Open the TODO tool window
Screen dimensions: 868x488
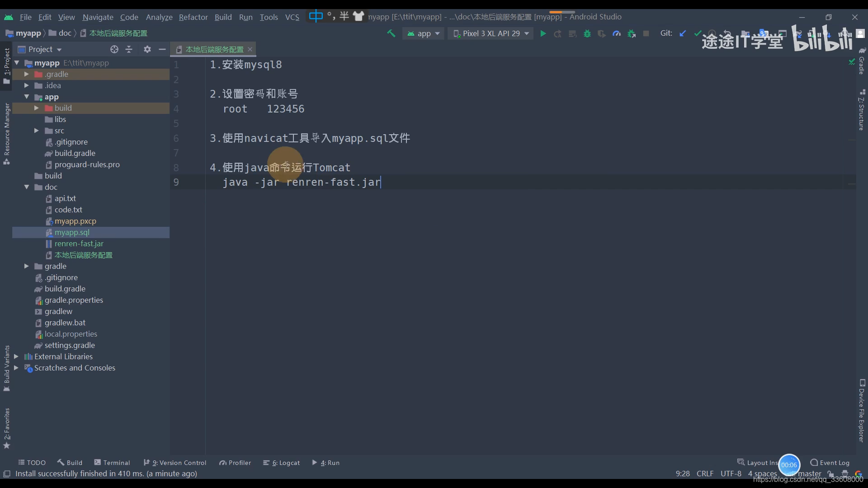[32, 463]
